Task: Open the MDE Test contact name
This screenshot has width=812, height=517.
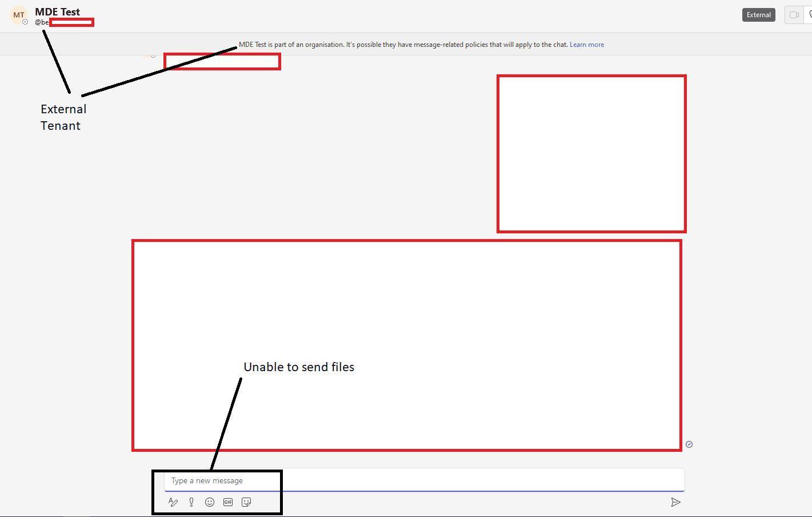Action: [x=57, y=11]
